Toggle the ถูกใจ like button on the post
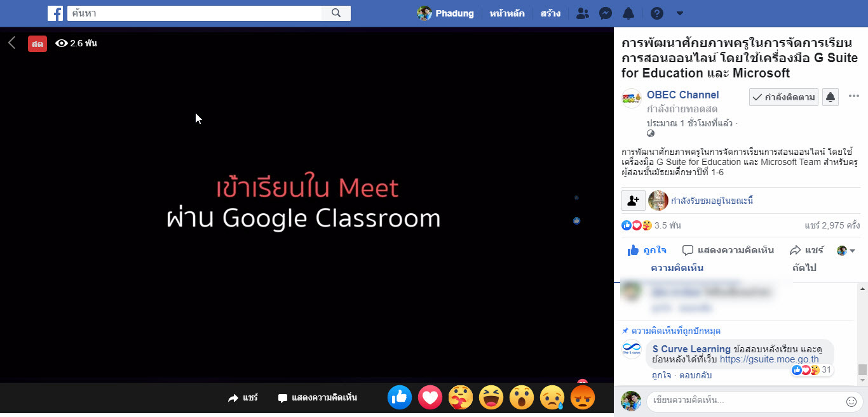This screenshot has height=417, width=868. [x=646, y=250]
